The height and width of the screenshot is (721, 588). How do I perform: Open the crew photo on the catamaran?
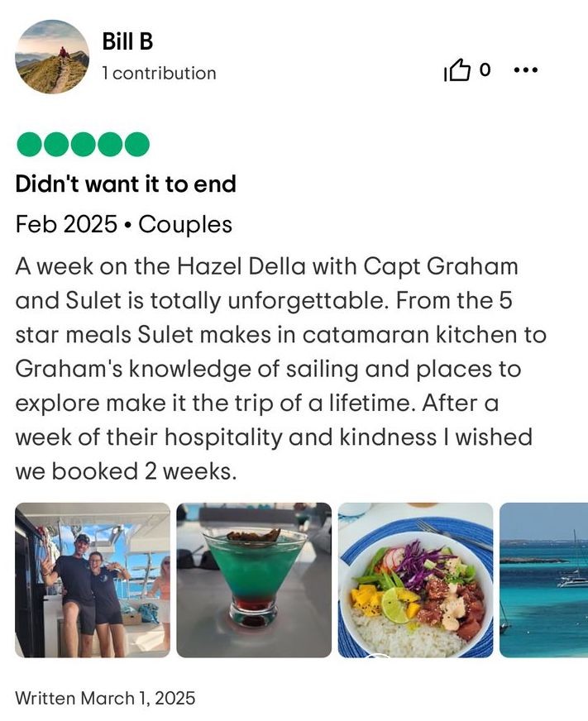click(x=93, y=580)
